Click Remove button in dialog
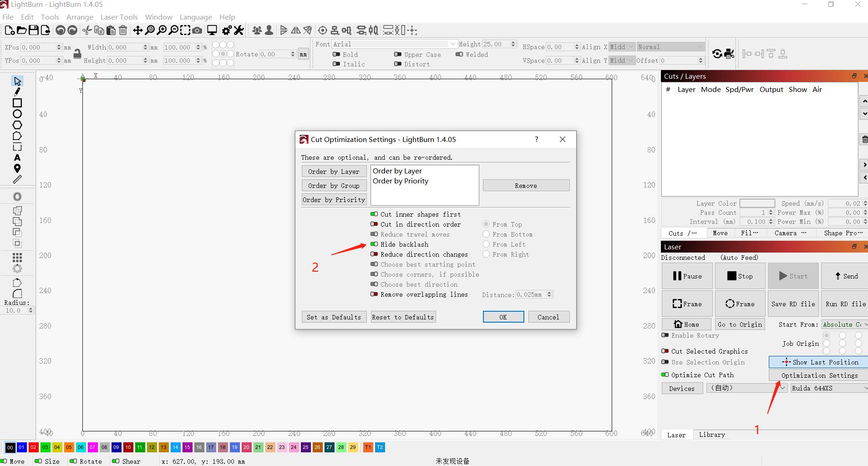The height and width of the screenshot is (466, 868). (x=526, y=186)
